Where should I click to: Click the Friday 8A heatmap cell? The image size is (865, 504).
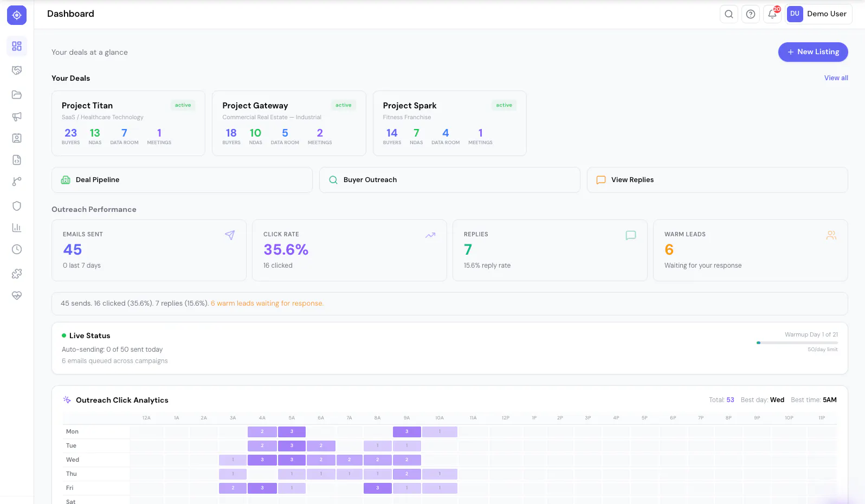coord(378,488)
